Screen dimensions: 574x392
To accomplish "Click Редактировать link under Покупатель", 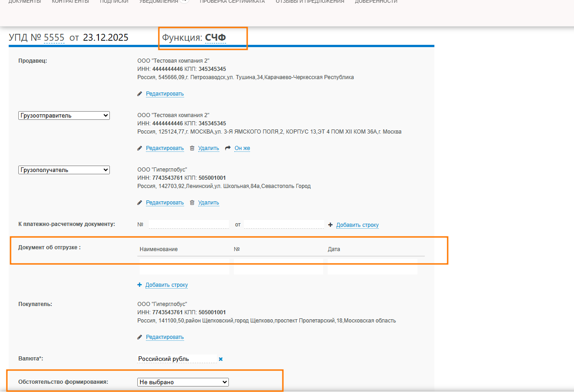I will pos(165,337).
